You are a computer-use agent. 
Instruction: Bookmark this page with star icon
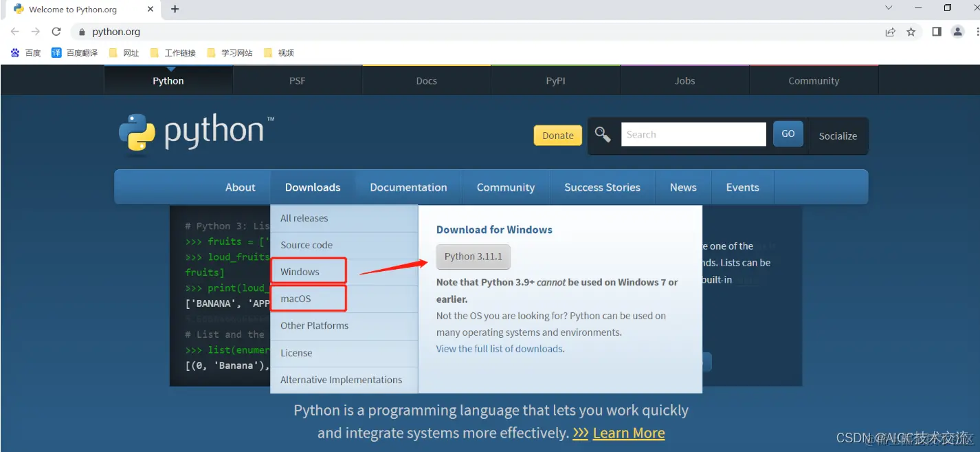tap(911, 32)
